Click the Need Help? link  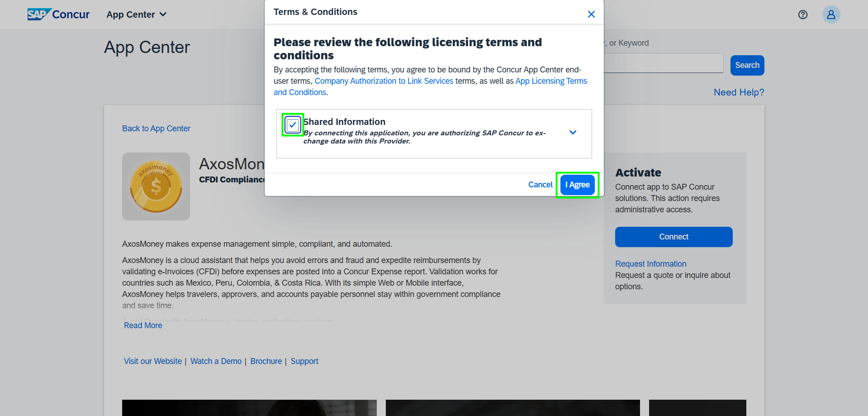pos(738,92)
